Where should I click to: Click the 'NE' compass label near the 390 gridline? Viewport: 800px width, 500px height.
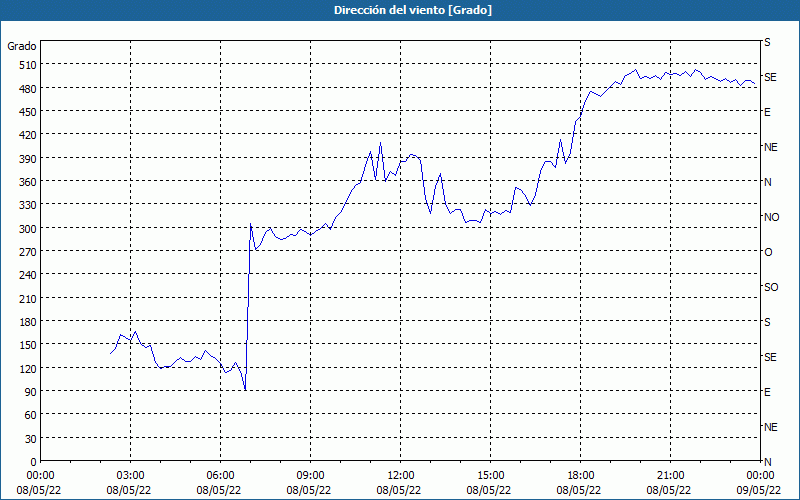771,147
